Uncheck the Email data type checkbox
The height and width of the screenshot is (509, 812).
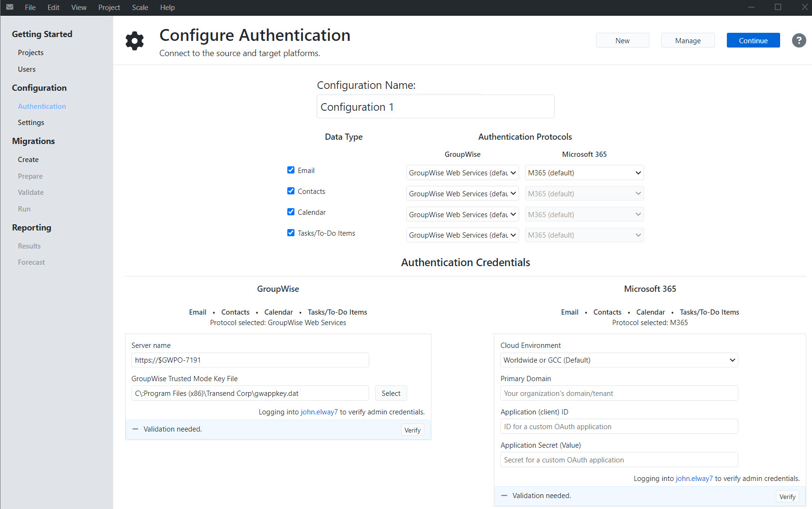pos(291,170)
